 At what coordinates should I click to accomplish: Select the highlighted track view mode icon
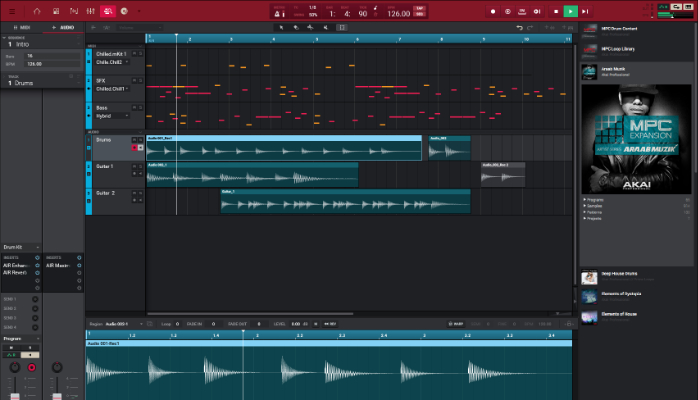(x=108, y=11)
